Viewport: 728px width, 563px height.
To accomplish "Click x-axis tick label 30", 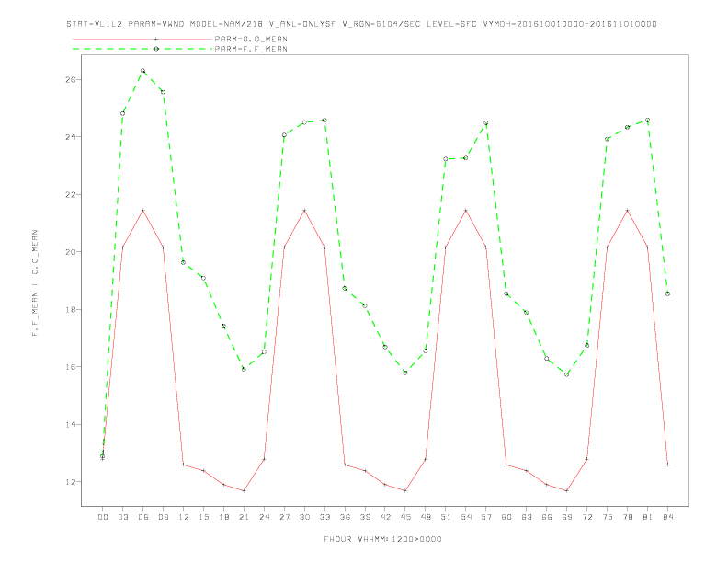I will pos(304,517).
